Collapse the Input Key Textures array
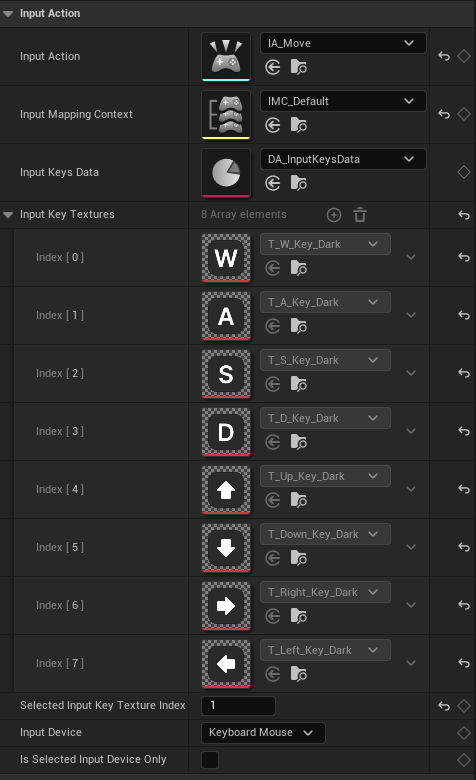Screen dimensions: 476x780 [8, 215]
